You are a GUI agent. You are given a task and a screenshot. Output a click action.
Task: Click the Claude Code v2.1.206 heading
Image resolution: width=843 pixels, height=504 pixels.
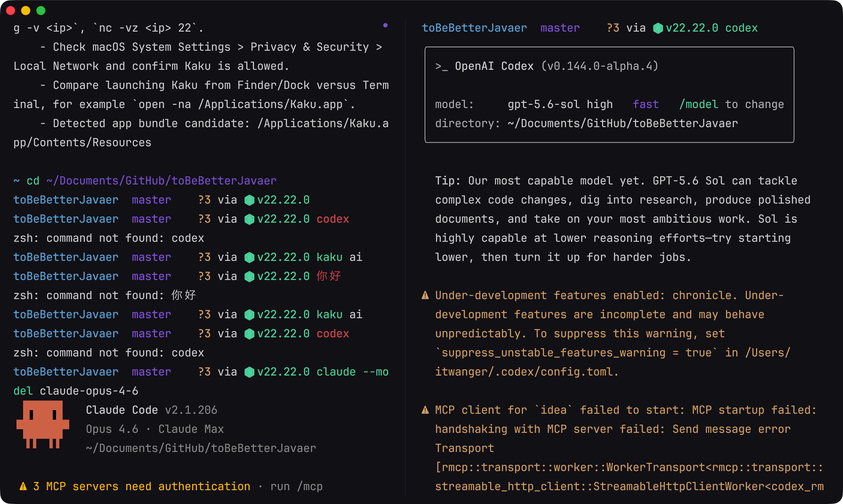coord(152,410)
